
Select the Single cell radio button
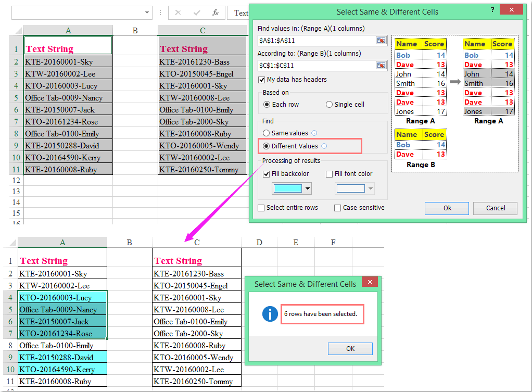point(329,104)
